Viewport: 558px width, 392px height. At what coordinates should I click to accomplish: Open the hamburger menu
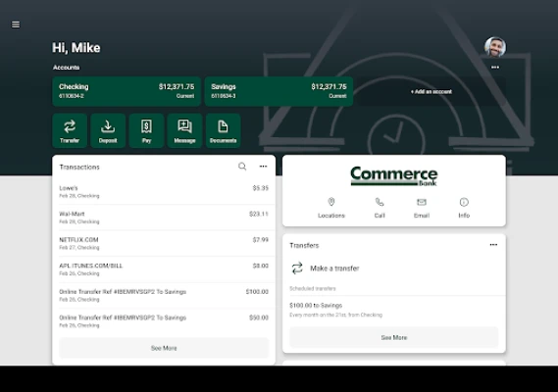[x=16, y=24]
